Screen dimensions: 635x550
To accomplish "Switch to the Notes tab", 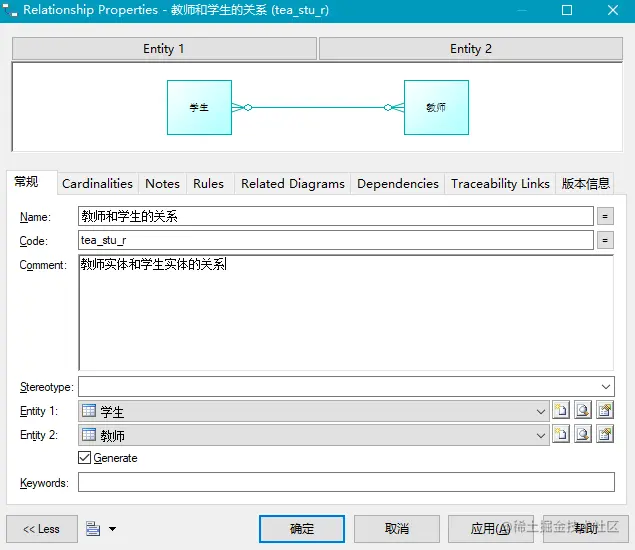I will point(162,183).
